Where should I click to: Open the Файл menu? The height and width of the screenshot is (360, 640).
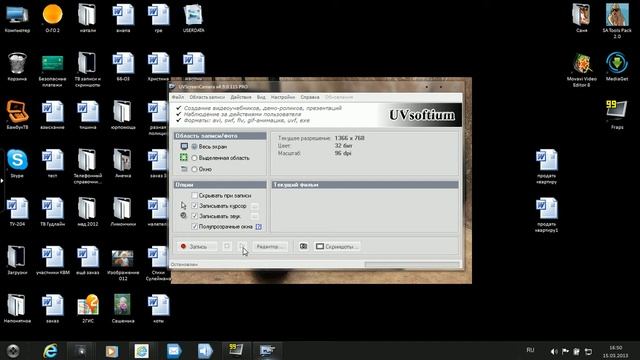point(178,97)
